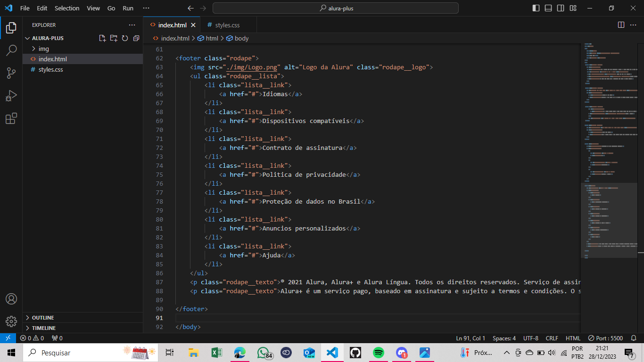644x362 pixels.
Task: Open the Extensions view
Action: [11, 118]
